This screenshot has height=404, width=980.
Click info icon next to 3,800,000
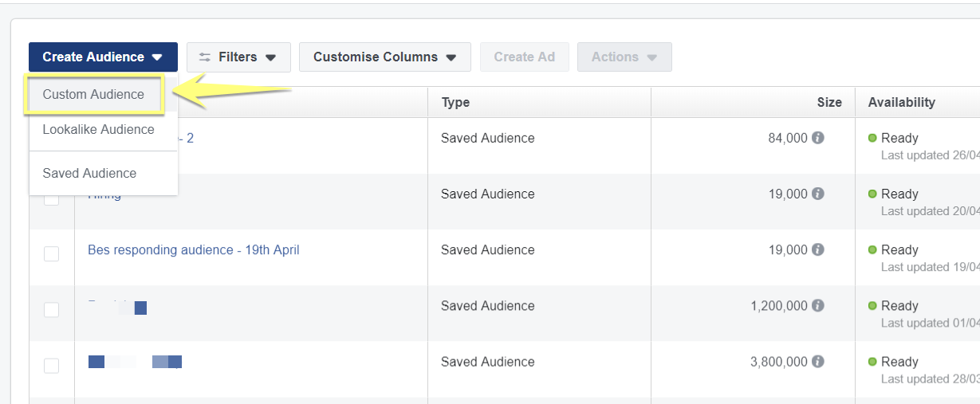818,362
